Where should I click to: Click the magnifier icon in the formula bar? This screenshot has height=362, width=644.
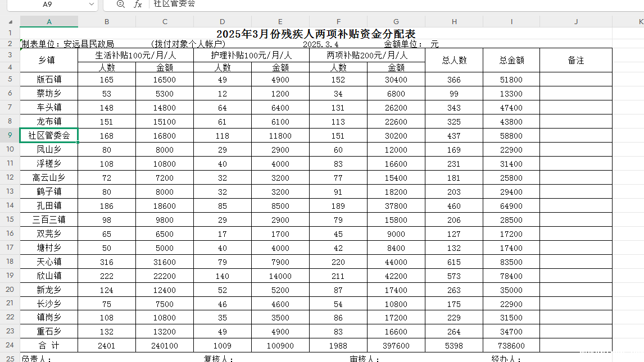120,4
